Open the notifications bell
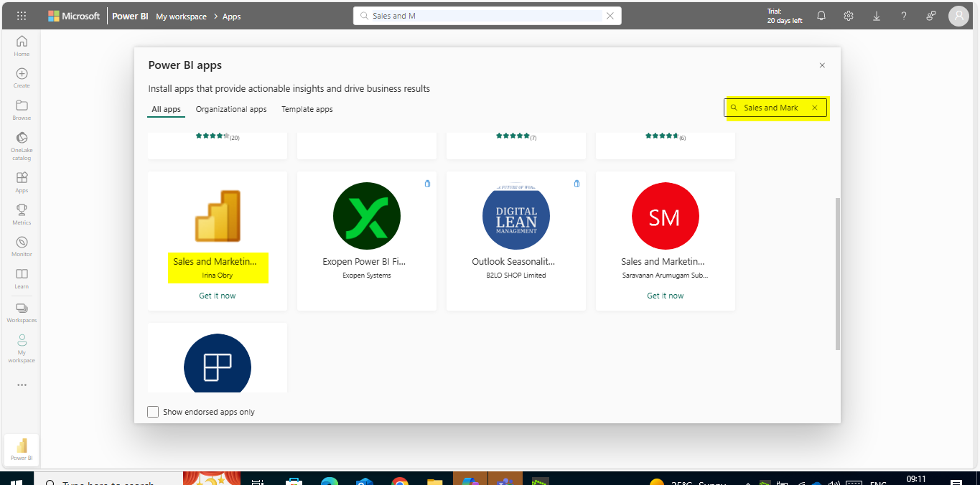Screen dimensions: 980x485 point(821,16)
